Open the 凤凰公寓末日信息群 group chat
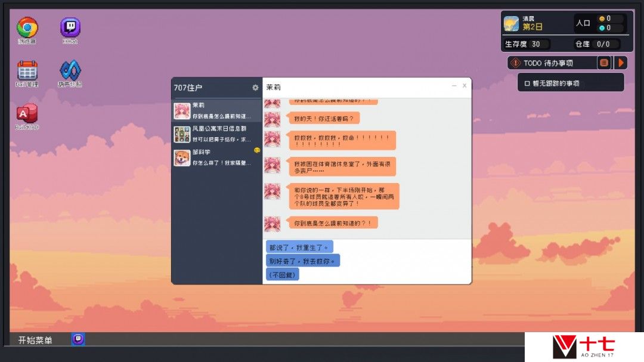Image resolution: width=644 pixels, height=362 pixels. click(217, 134)
